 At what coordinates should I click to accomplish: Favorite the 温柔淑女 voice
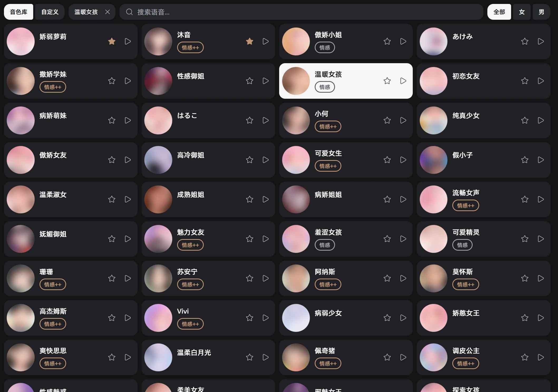click(x=112, y=199)
